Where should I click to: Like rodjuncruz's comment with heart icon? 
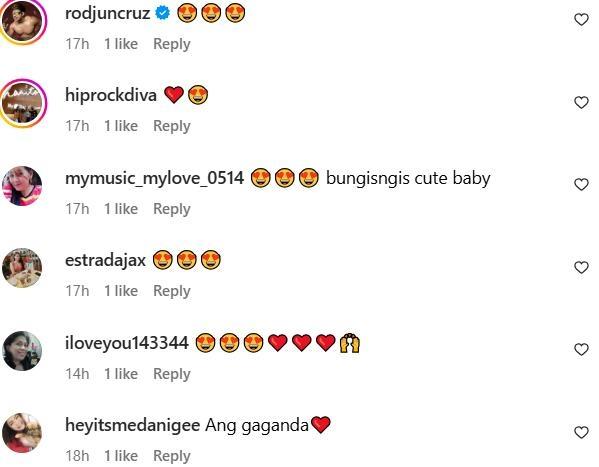[x=581, y=19]
